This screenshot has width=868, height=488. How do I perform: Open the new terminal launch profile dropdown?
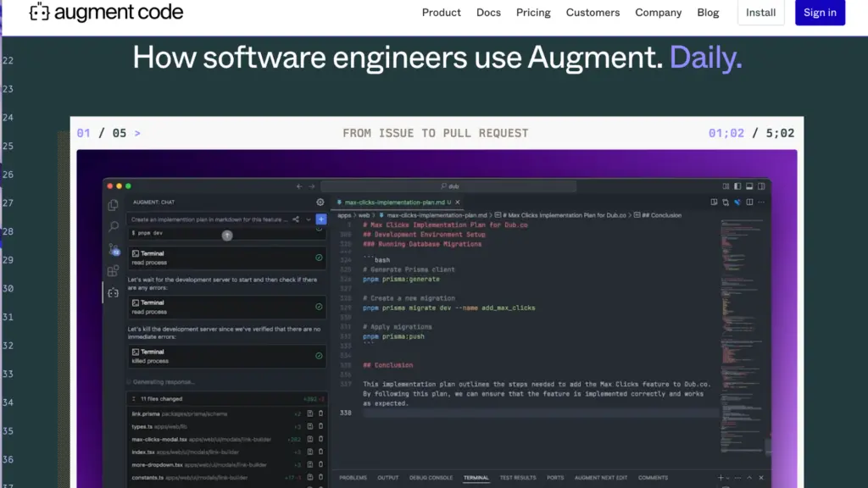727,478
